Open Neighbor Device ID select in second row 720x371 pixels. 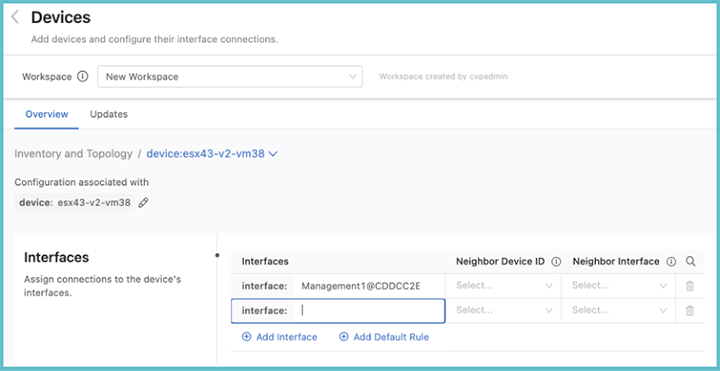503,311
